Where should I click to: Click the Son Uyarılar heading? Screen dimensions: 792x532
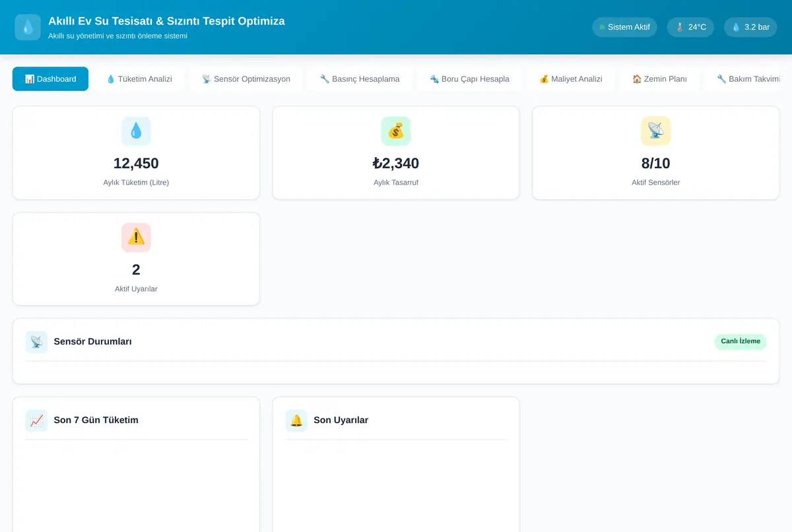[341, 420]
